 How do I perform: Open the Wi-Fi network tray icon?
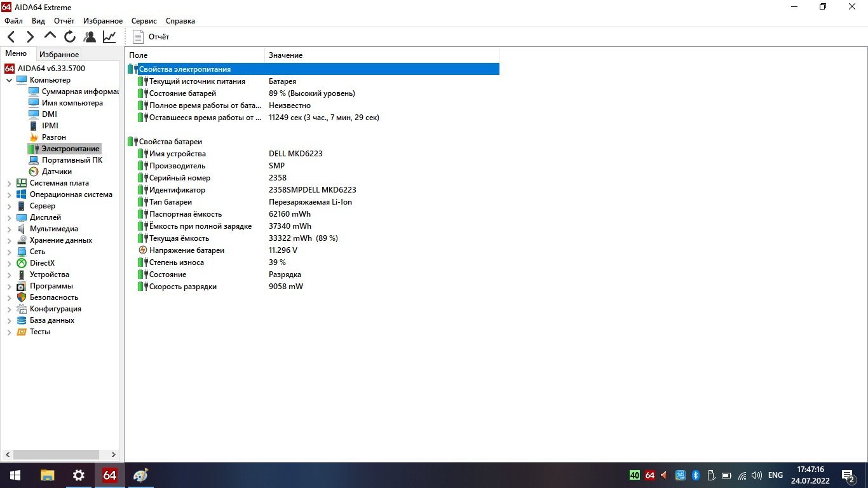click(x=742, y=475)
